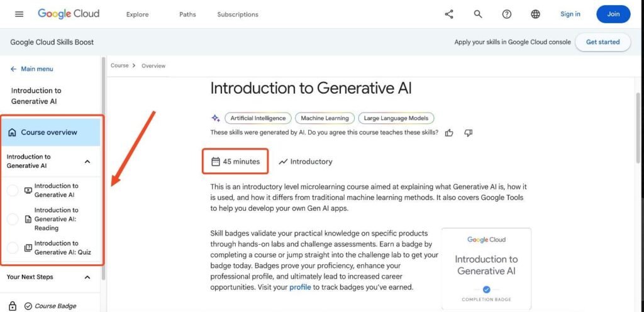Open the language globe icon
This screenshot has width=644, height=312.
(536, 14)
